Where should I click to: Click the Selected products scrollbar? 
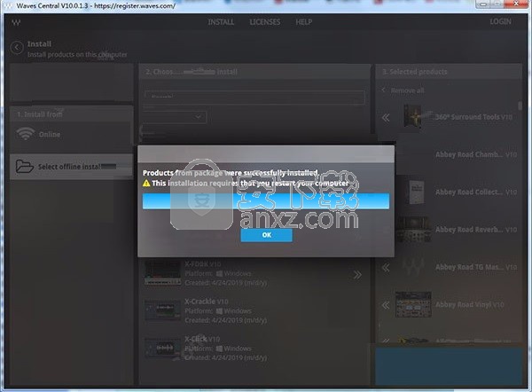click(520, 106)
